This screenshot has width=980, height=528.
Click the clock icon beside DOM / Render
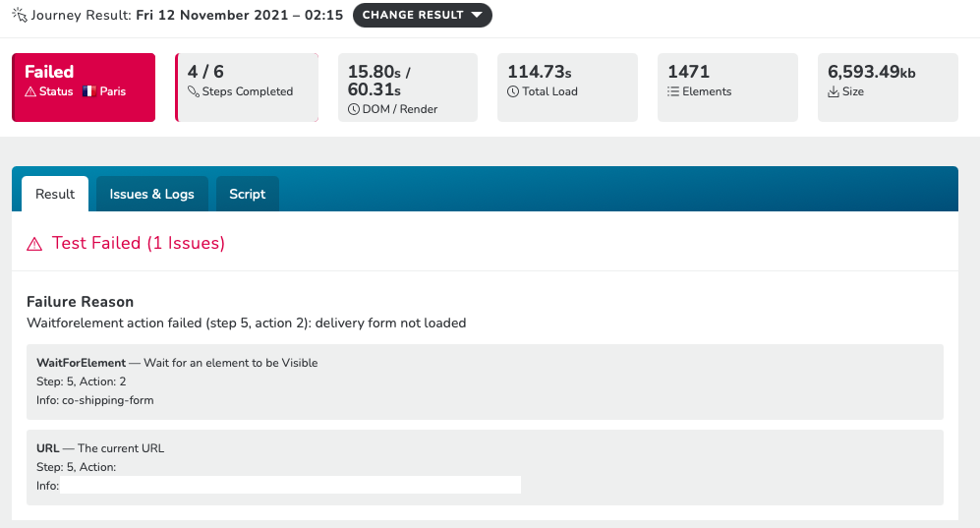point(354,109)
